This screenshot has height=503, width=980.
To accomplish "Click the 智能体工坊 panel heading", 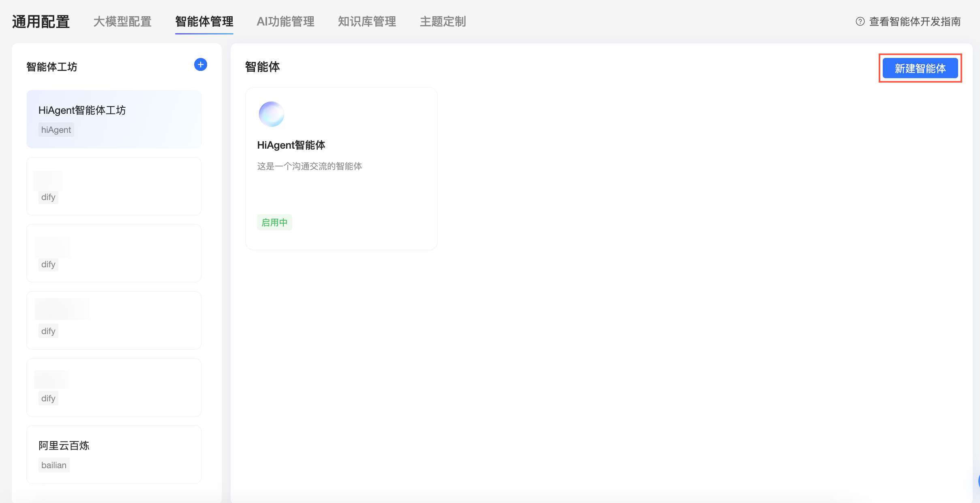I will pos(52,67).
